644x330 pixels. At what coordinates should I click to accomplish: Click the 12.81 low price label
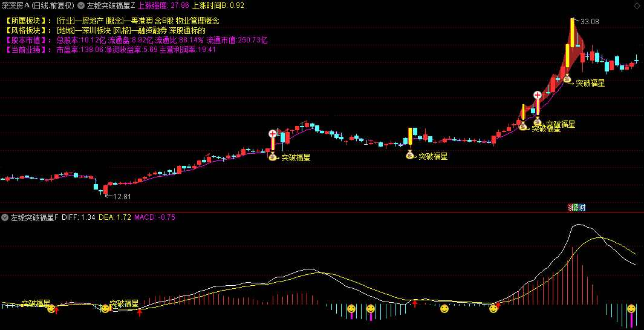(x=122, y=197)
